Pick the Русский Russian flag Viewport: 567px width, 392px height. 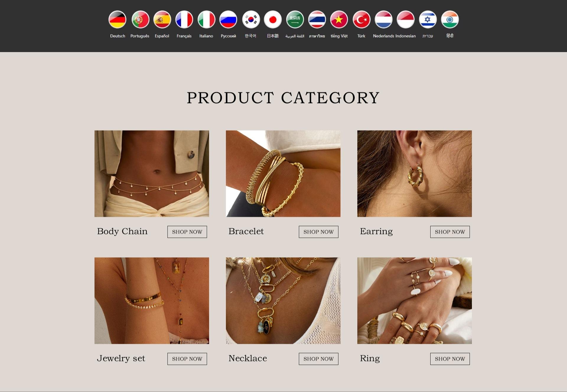228,19
